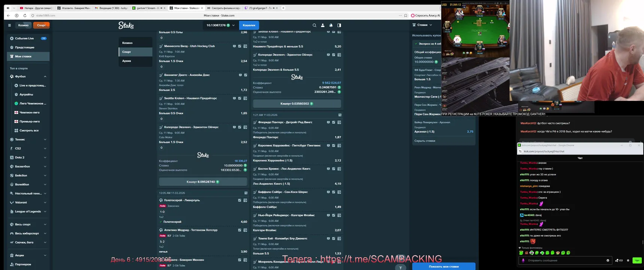Open balance currency dropdown 10.13087276
The height and width of the screenshot is (270, 644).
click(221, 25)
